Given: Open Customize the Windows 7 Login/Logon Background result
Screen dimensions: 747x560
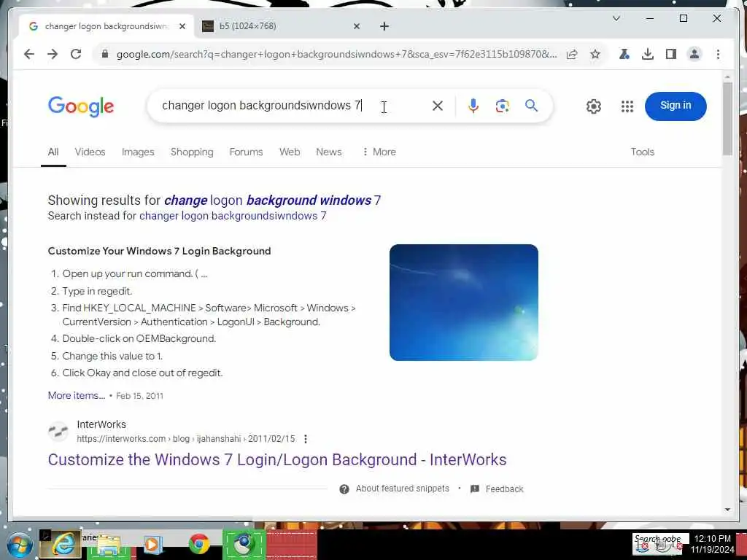Looking at the screenshot, I should pos(277,460).
